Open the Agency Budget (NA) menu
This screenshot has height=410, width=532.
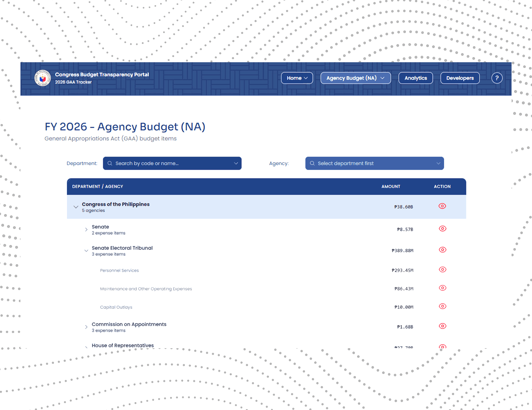(356, 78)
